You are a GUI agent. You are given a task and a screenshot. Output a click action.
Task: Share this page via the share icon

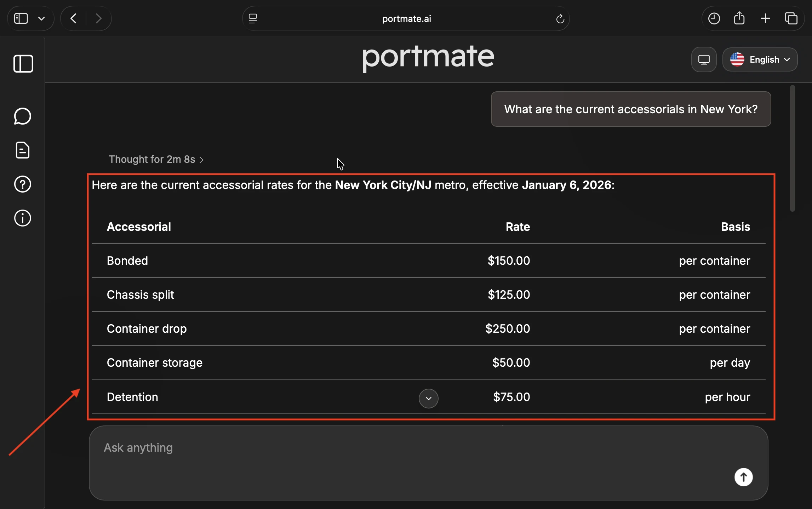coord(739,18)
